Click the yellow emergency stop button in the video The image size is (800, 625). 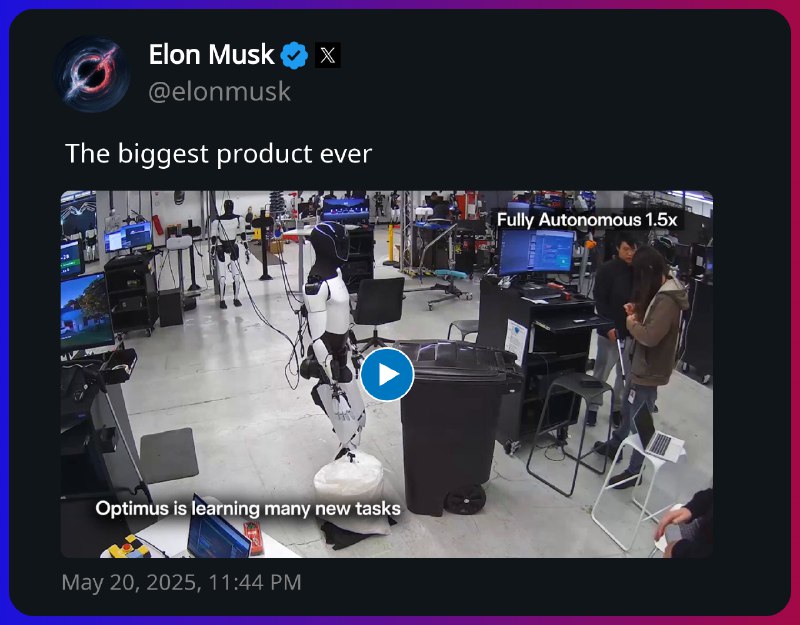(x=126, y=548)
